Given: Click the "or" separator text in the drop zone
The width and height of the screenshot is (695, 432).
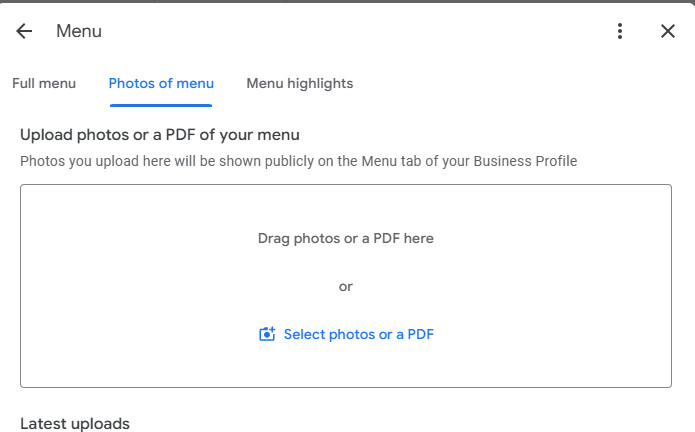Looking at the screenshot, I should tap(346, 287).
